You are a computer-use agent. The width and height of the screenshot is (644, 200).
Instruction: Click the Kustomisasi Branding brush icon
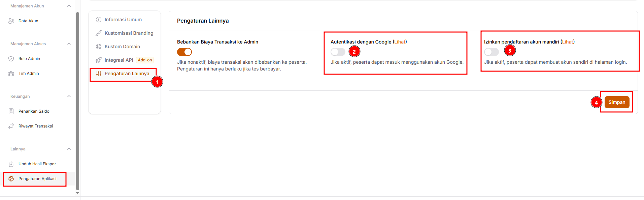click(x=99, y=33)
